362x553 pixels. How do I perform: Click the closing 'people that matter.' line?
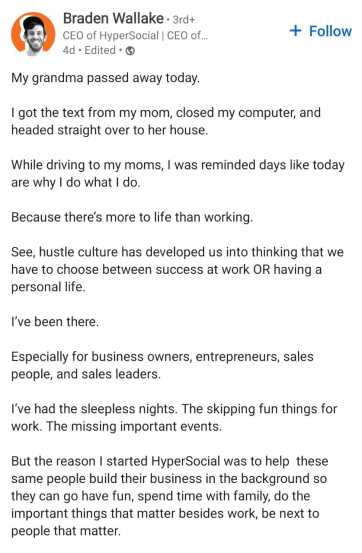[66, 531]
